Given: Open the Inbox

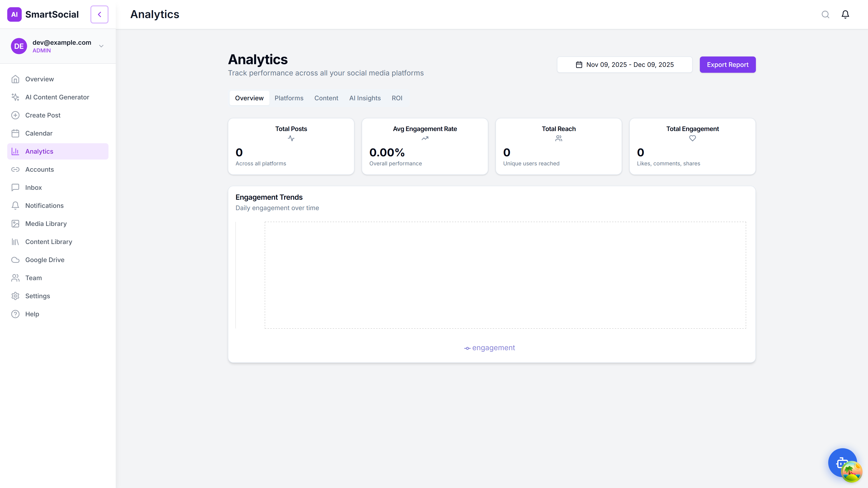Looking at the screenshot, I should click(x=33, y=187).
